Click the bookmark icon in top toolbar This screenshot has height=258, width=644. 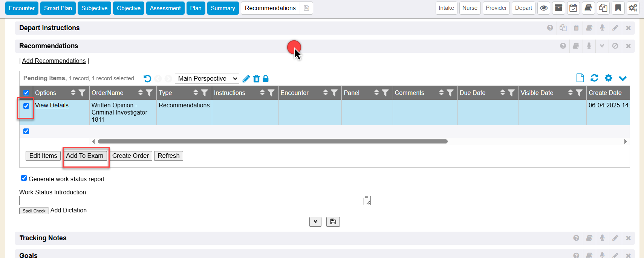[618, 8]
